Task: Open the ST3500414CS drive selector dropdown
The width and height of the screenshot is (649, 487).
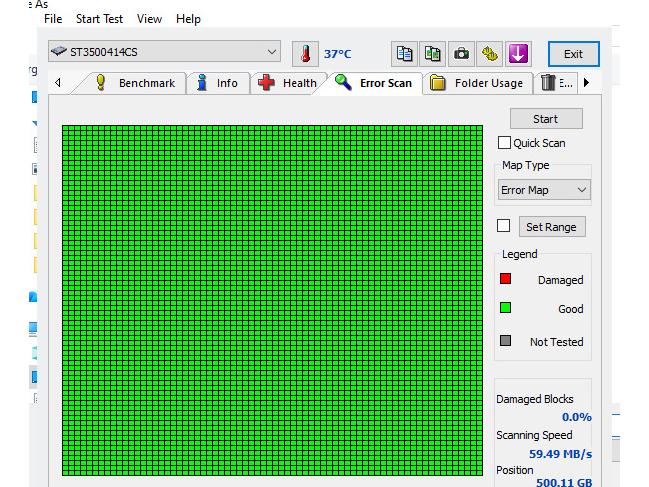Action: point(165,52)
